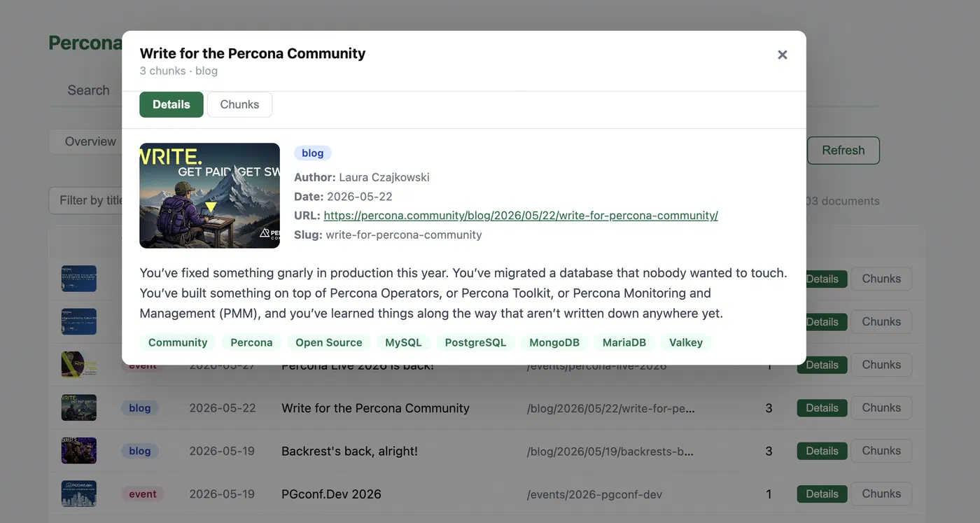Click the blog post cover image thumbnail
The image size is (980, 523).
click(210, 195)
